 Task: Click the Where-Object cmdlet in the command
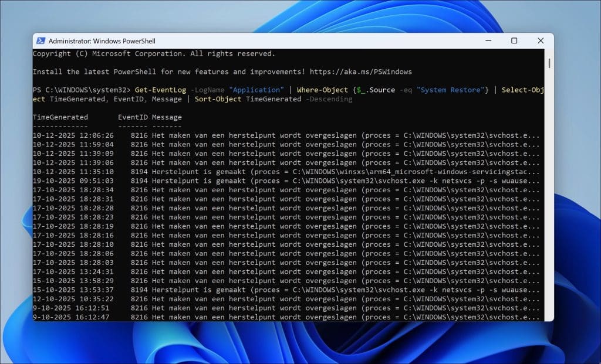tap(322, 90)
